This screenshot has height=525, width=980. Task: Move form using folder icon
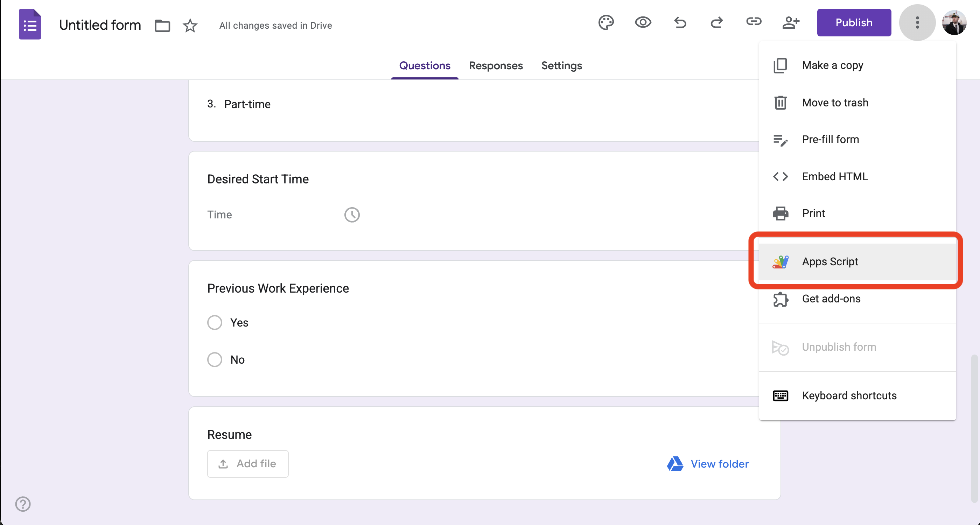(162, 26)
